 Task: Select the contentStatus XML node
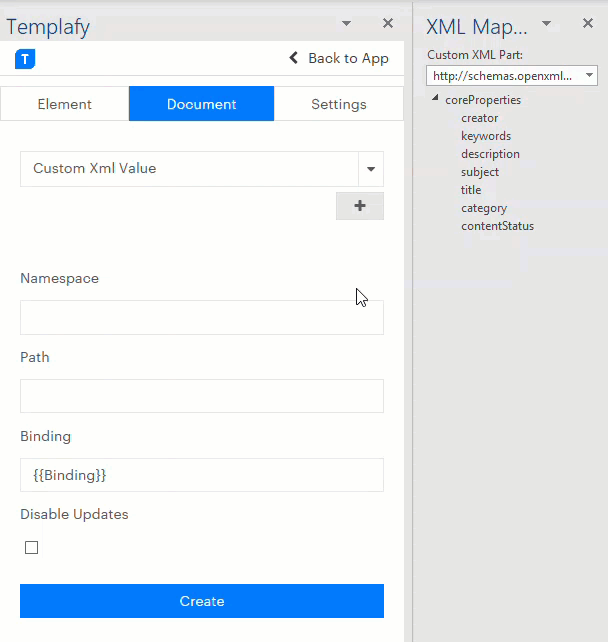pos(497,226)
